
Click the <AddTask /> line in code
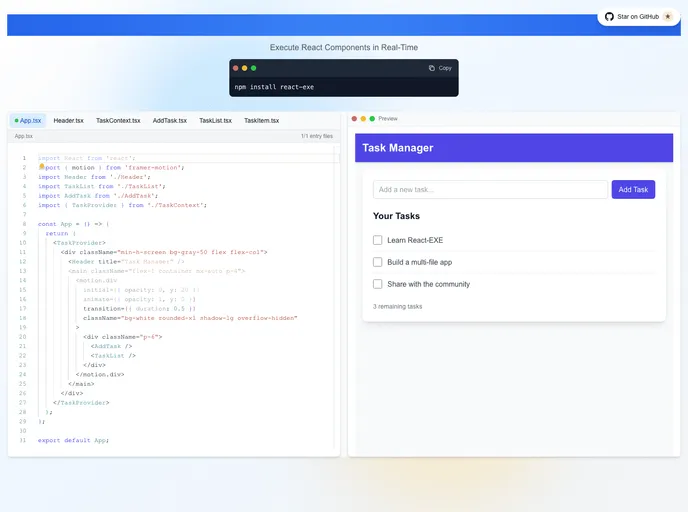click(x=111, y=346)
